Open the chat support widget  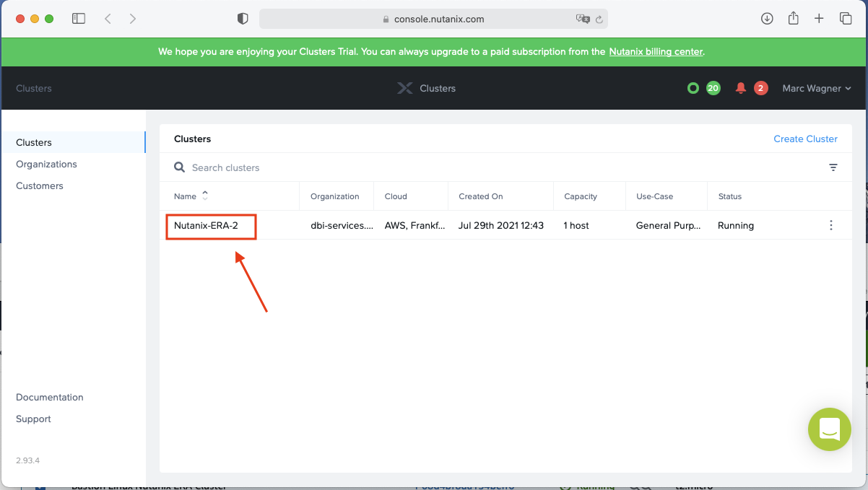point(830,429)
